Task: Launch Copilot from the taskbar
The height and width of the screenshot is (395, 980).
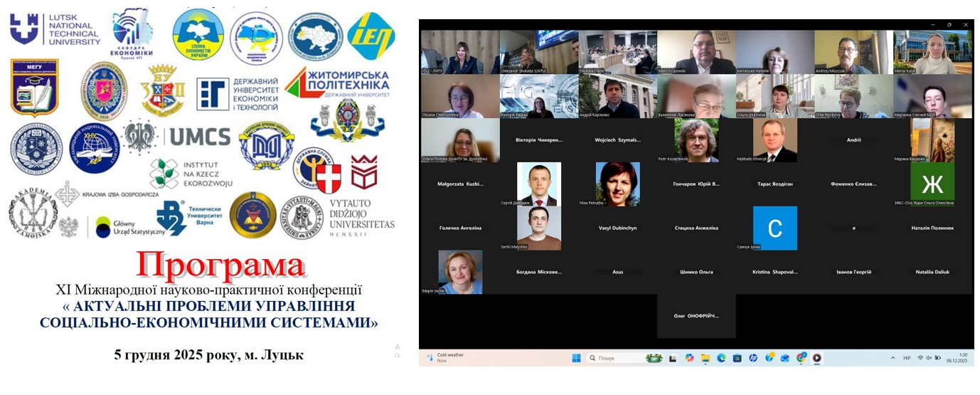Action: [x=689, y=358]
